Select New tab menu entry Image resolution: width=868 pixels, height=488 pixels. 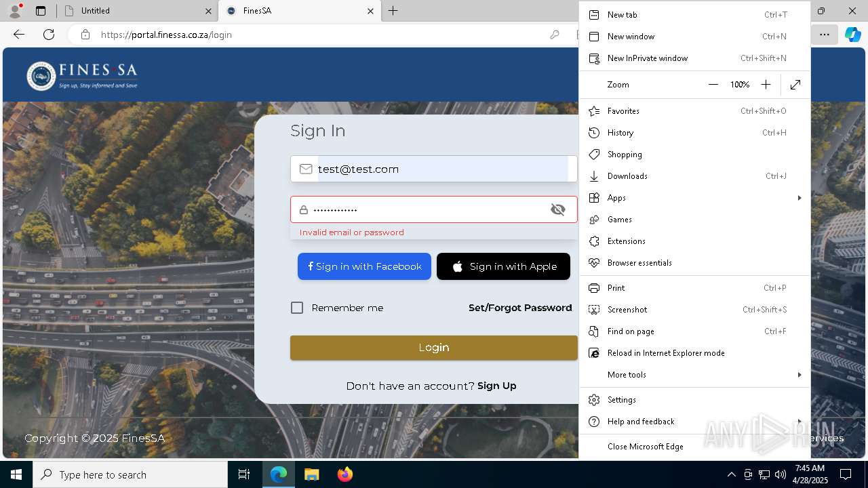pyautogui.click(x=694, y=15)
